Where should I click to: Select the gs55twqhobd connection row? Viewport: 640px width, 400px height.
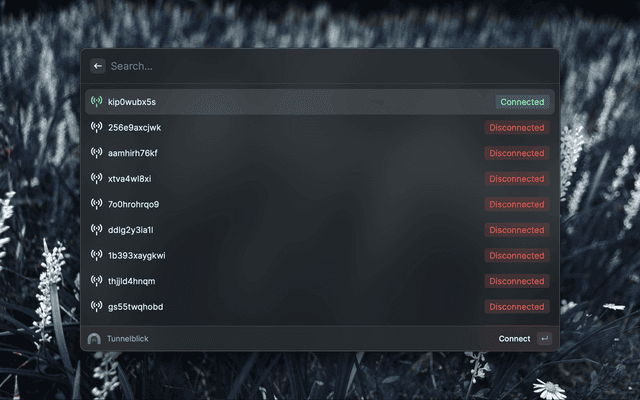coord(320,307)
